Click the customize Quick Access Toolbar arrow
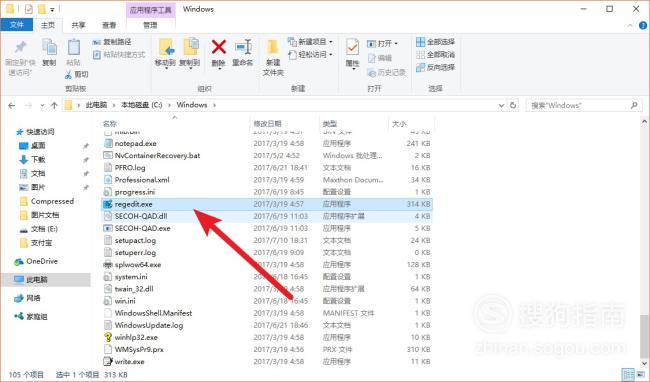650x382 pixels. [x=52, y=9]
